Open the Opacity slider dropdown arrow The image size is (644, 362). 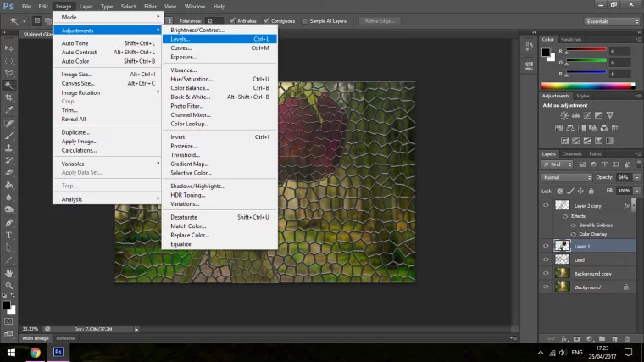pos(637,177)
